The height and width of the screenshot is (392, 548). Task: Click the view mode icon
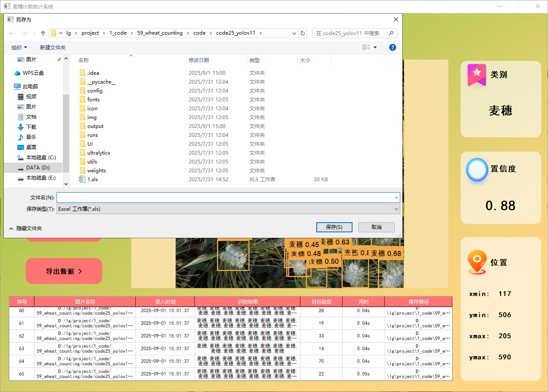[x=366, y=47]
